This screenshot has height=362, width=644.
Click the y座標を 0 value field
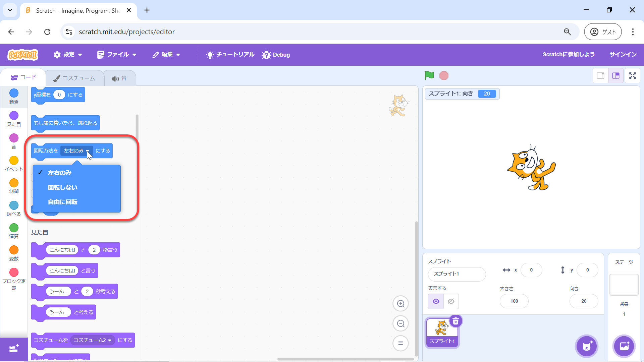[59, 95]
